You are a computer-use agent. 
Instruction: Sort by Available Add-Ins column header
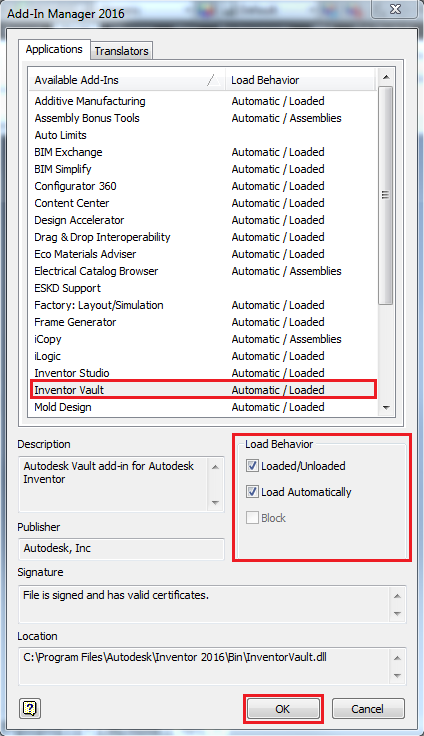(x=127, y=80)
